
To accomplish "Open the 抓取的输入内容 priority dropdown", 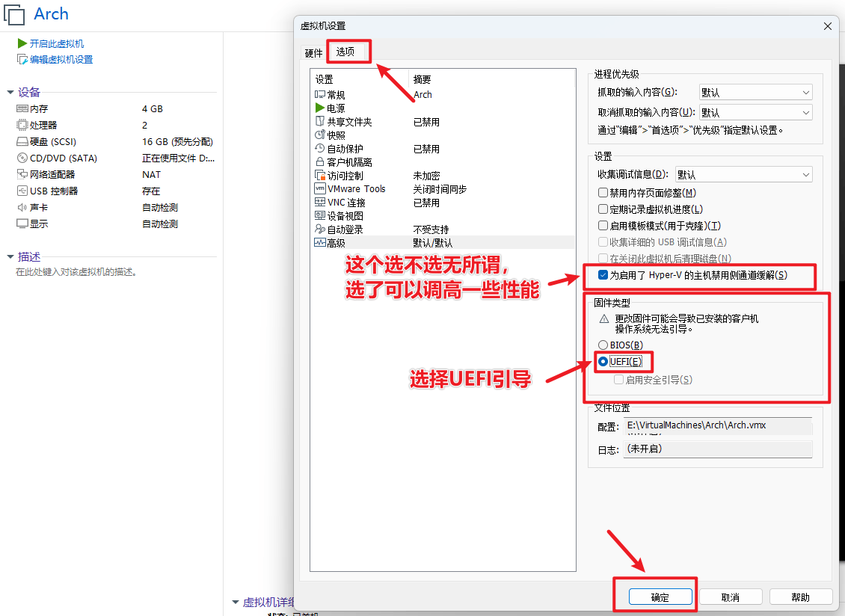I will [755, 93].
